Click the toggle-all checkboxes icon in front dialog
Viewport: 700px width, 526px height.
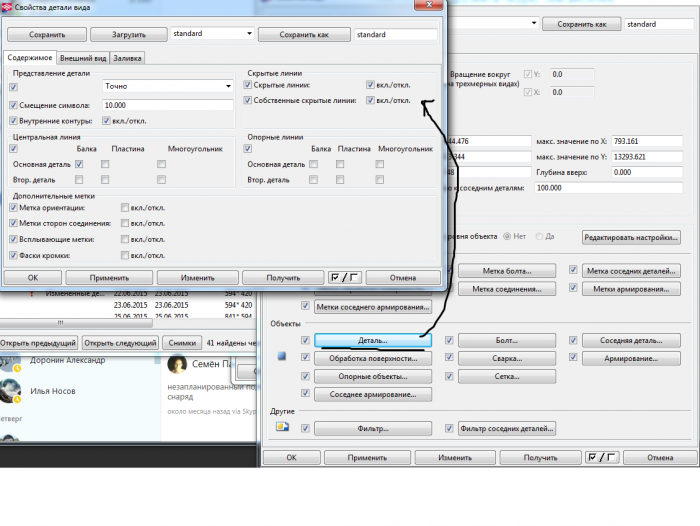(x=345, y=278)
